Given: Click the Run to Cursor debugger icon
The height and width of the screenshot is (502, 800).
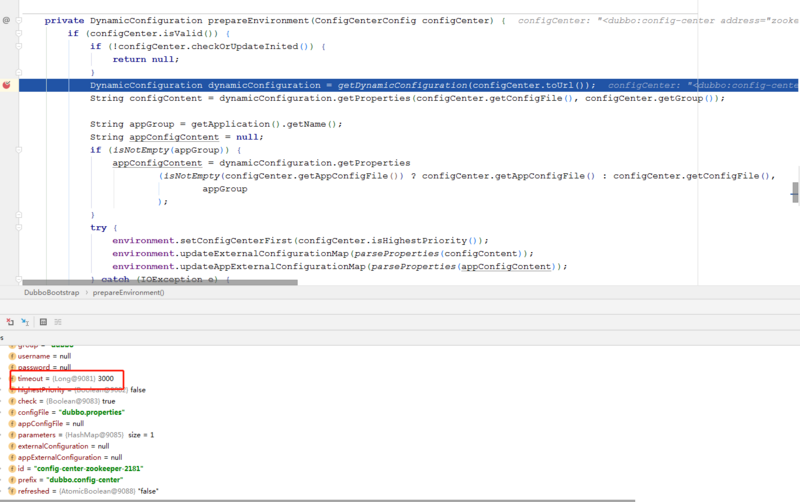Looking at the screenshot, I should 25,321.
